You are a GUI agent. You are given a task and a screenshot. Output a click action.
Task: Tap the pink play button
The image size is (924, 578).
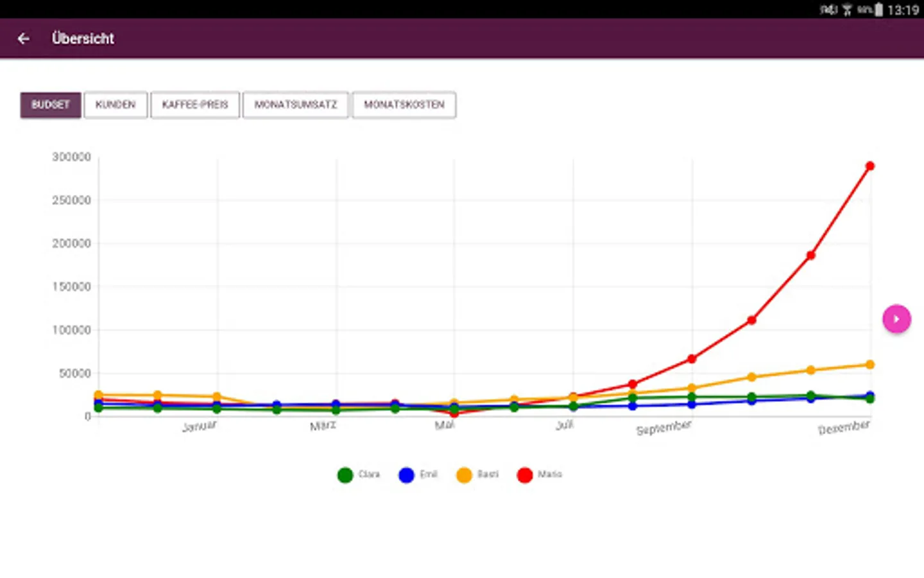pos(896,319)
